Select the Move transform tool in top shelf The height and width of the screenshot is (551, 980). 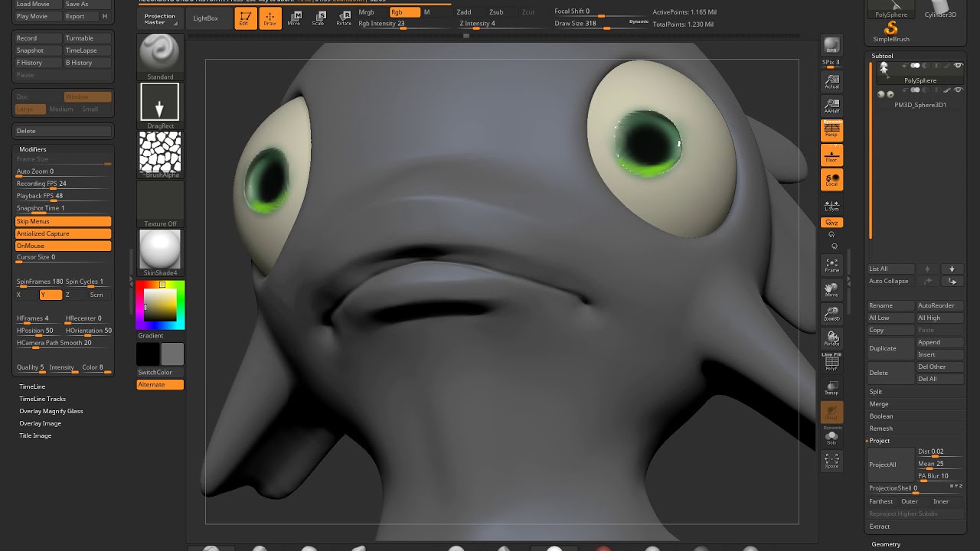coord(294,19)
